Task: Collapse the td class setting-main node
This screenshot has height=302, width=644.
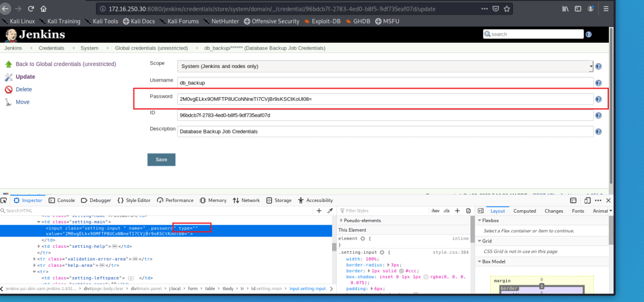Action: click(x=39, y=222)
